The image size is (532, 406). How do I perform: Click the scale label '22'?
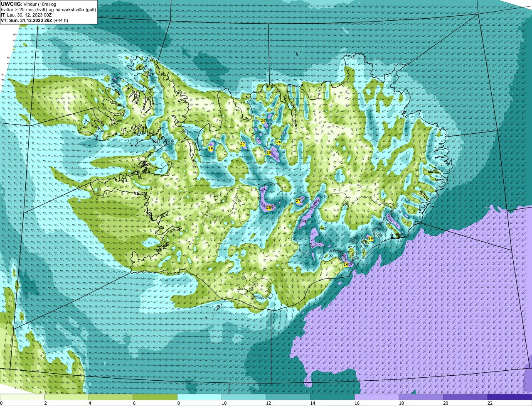click(490, 403)
